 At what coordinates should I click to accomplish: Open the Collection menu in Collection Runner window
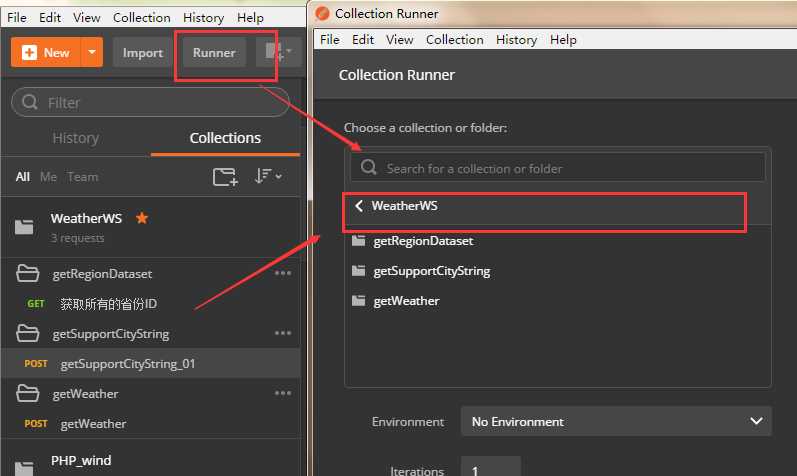tap(454, 40)
